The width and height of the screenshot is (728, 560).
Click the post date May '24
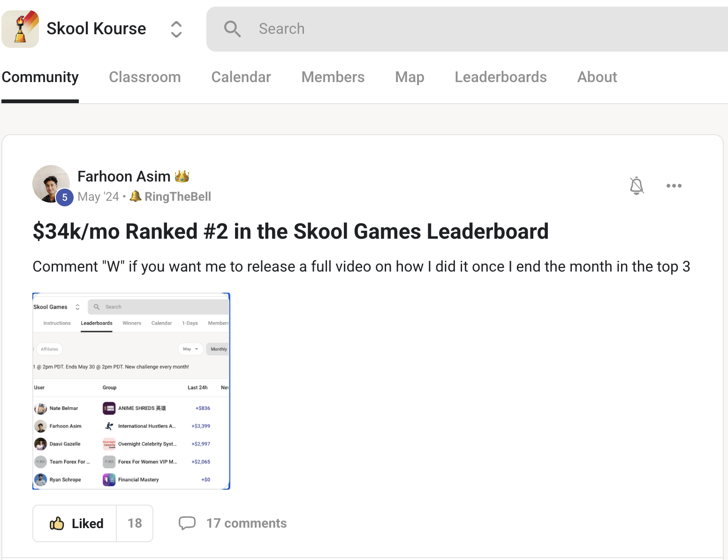click(x=99, y=197)
